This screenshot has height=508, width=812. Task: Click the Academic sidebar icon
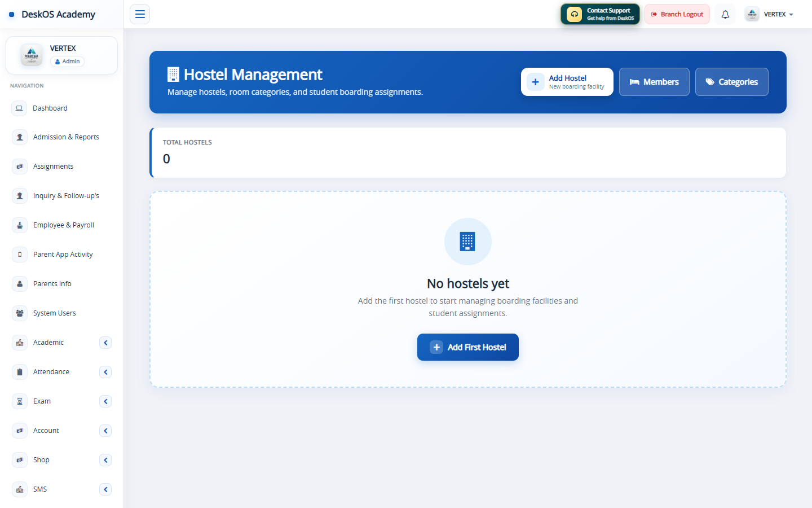pyautogui.click(x=20, y=343)
